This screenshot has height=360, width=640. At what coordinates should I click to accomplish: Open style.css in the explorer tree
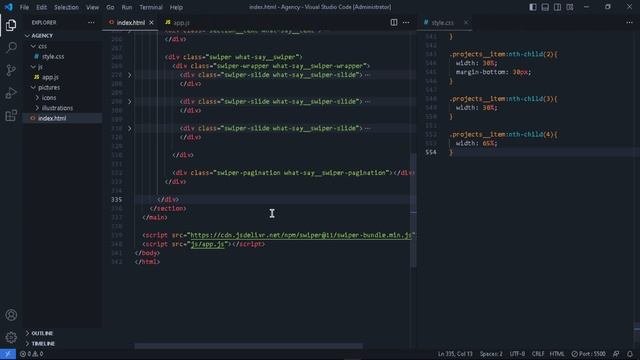pos(53,56)
